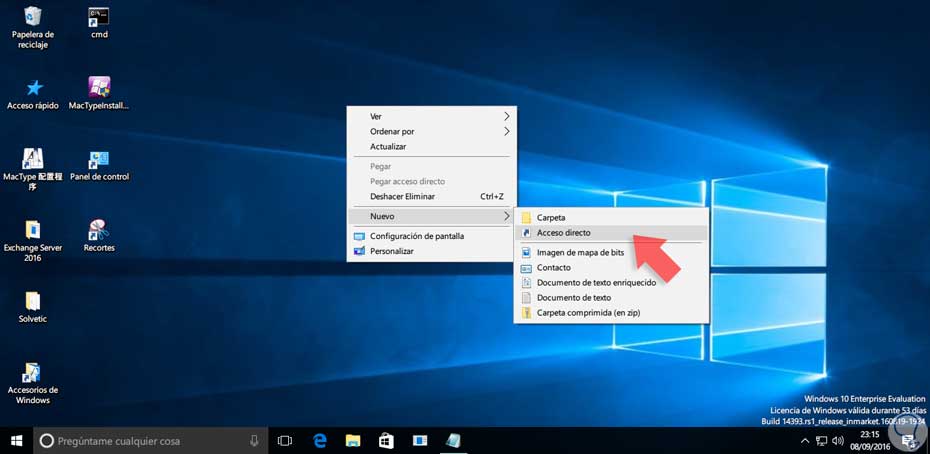
Task: Open the notification Action Center icon
Action: pyautogui.click(x=907, y=440)
